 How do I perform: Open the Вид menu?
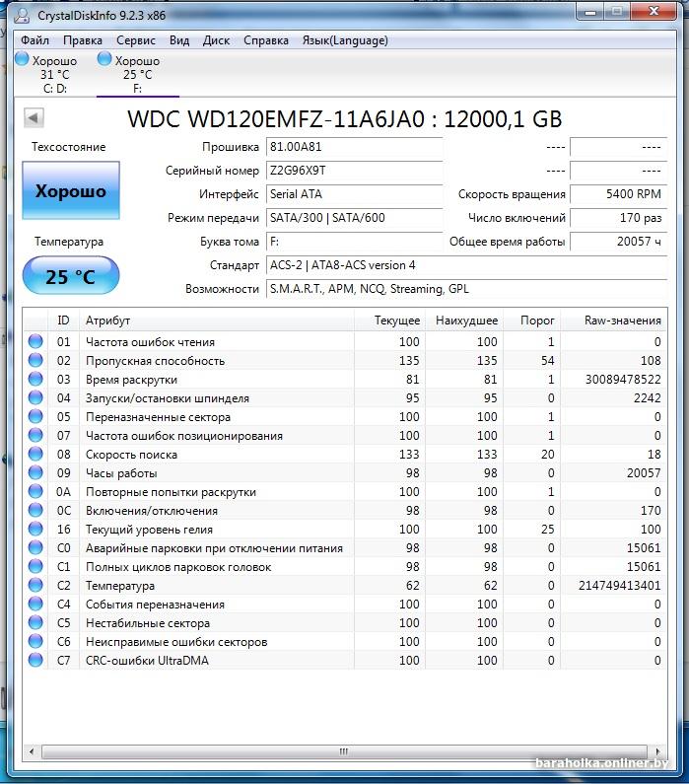click(178, 40)
